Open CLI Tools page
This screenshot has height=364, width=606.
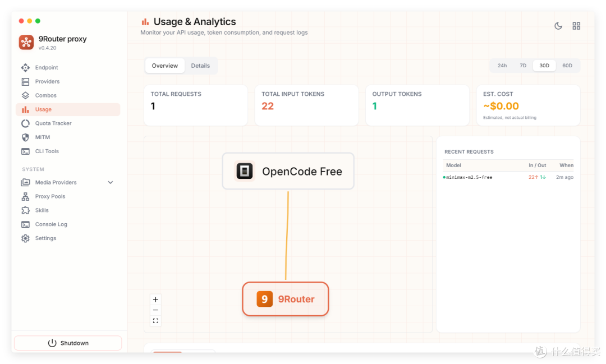(x=68, y=151)
